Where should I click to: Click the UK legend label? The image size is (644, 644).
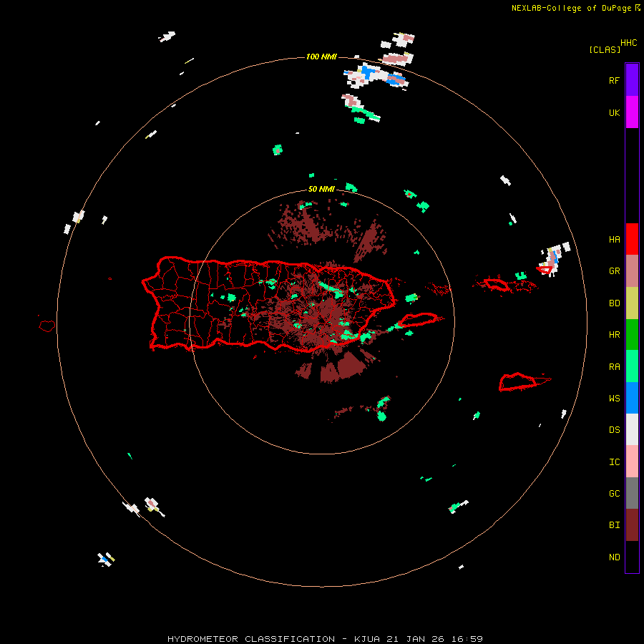(614, 112)
